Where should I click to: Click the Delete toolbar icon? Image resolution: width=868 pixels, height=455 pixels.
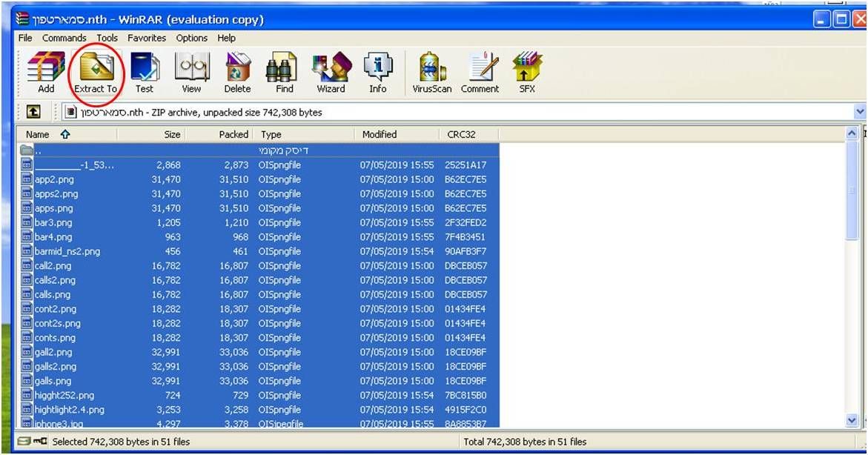pos(237,73)
